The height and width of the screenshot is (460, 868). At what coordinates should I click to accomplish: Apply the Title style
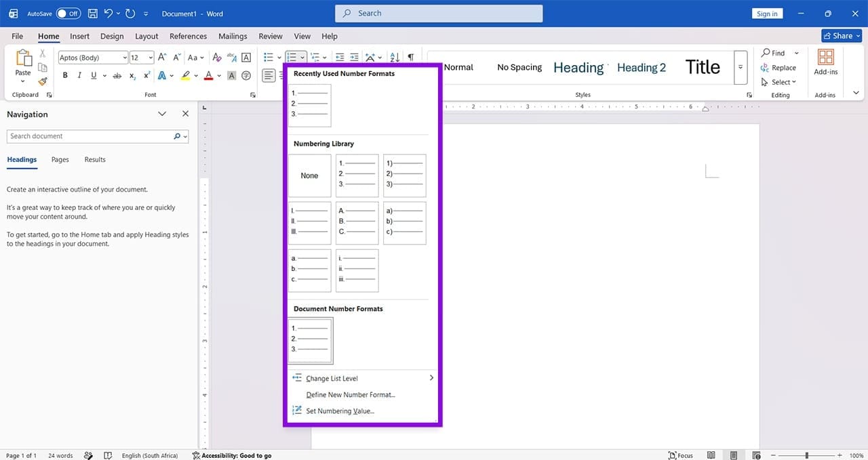[703, 67]
